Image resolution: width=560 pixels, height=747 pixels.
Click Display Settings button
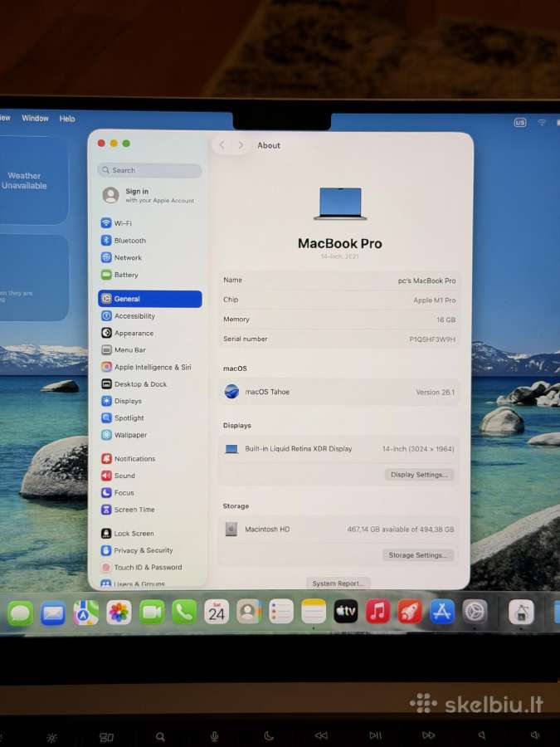[x=419, y=475]
